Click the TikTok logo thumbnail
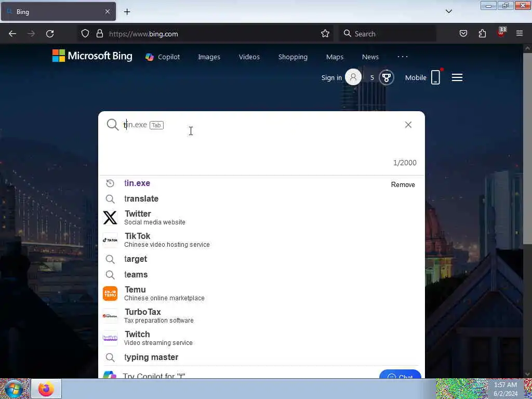This screenshot has width=532, height=399. tap(110, 240)
